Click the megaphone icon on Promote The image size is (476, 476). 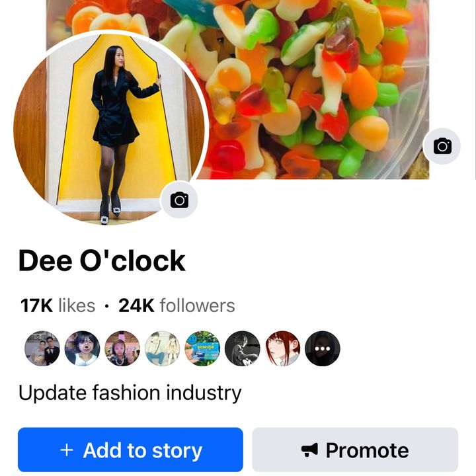coord(309,451)
